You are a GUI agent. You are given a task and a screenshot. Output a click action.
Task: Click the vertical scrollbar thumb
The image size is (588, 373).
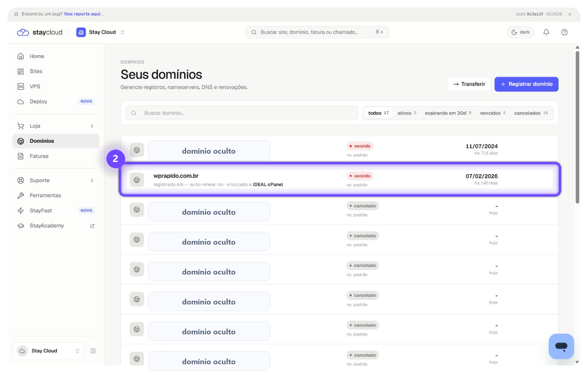coord(577,127)
